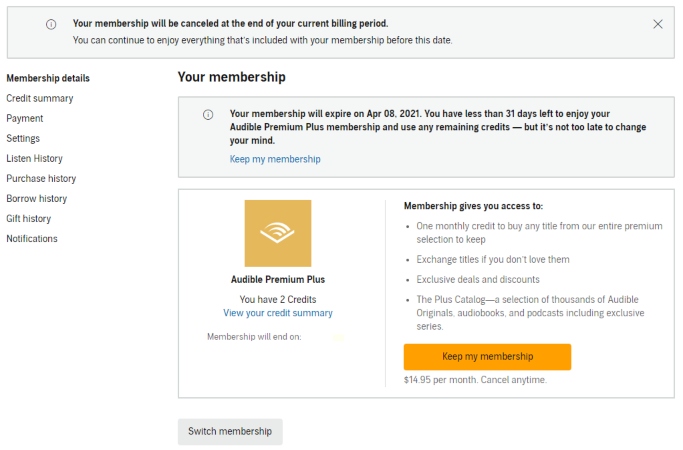View Listen History page
Image resolution: width=683 pixels, height=450 pixels.
click(x=34, y=159)
